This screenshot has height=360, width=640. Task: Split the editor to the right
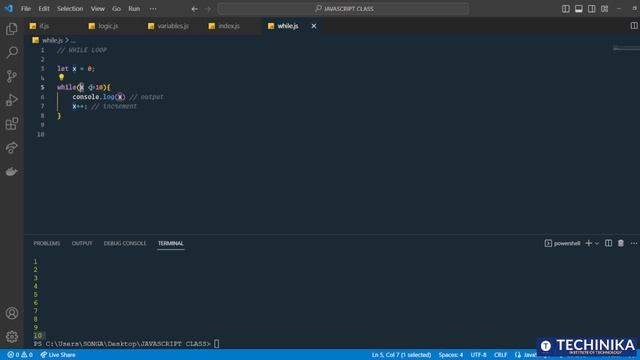point(634,26)
